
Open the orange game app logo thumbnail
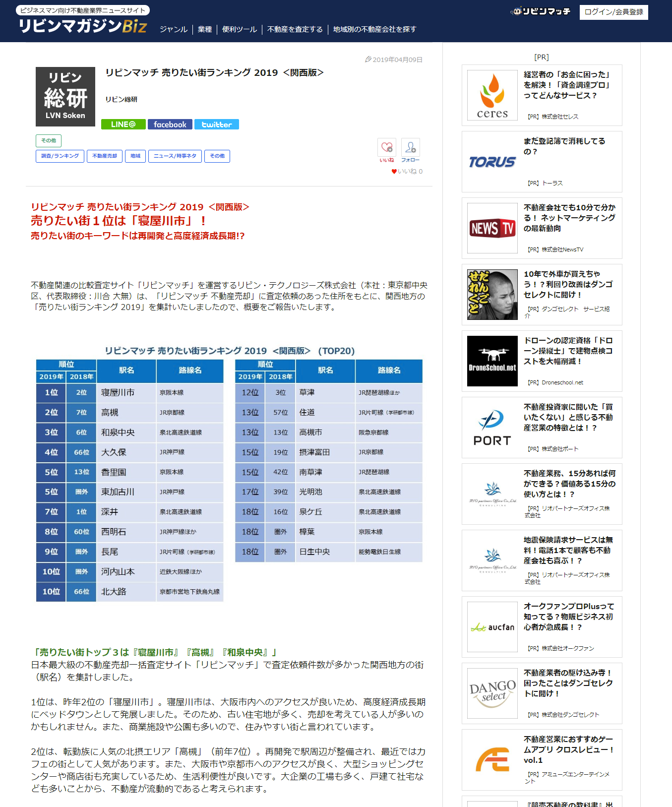[x=492, y=760]
